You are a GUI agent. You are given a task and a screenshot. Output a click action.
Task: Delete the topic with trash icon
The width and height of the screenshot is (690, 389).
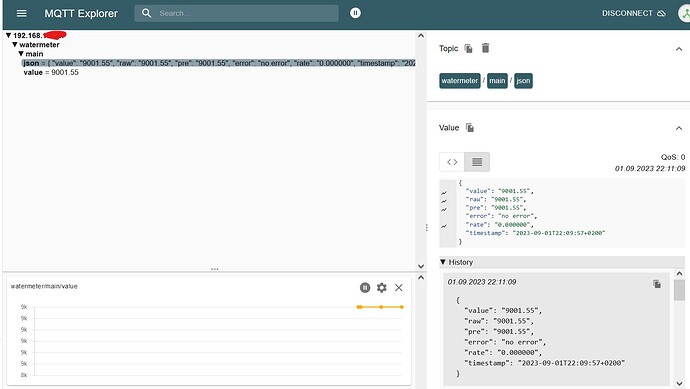click(x=485, y=48)
